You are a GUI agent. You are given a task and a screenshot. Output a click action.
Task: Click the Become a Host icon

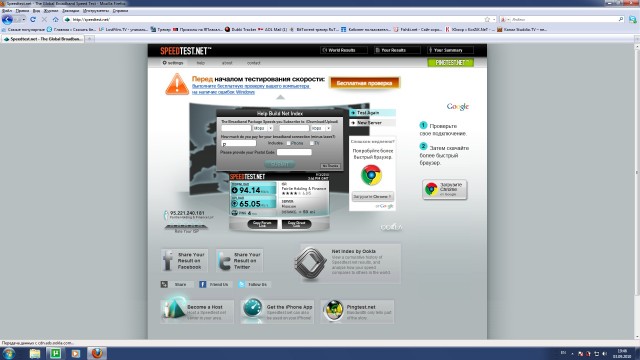[x=173, y=309]
